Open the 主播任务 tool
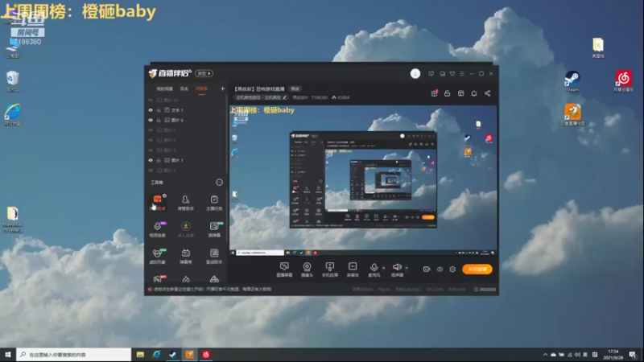Screen dimensions: 644x362 click(x=214, y=203)
